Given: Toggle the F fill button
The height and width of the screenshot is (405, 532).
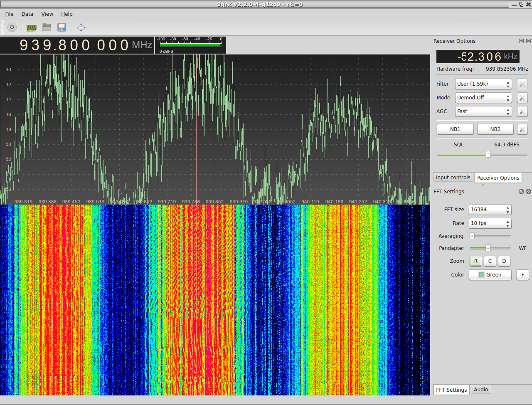Looking at the screenshot, I should click(522, 275).
